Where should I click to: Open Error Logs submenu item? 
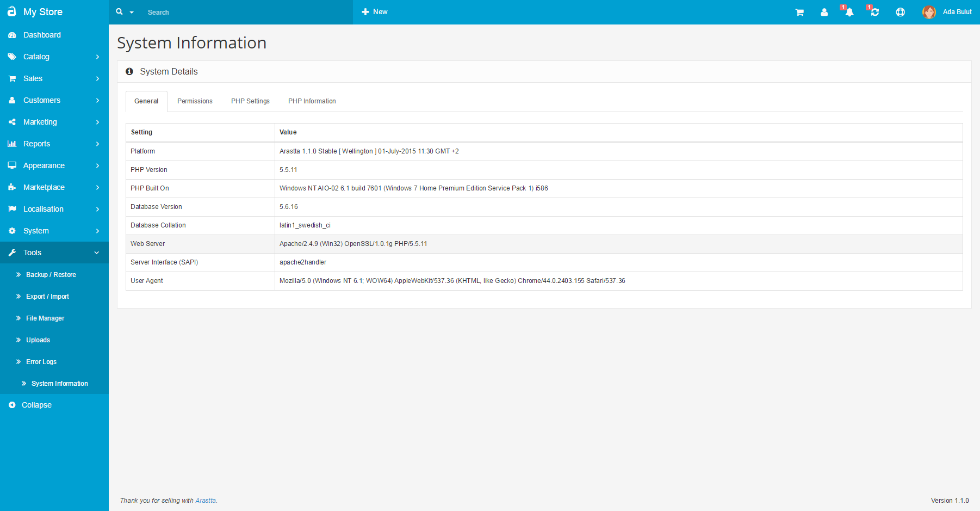pyautogui.click(x=41, y=362)
